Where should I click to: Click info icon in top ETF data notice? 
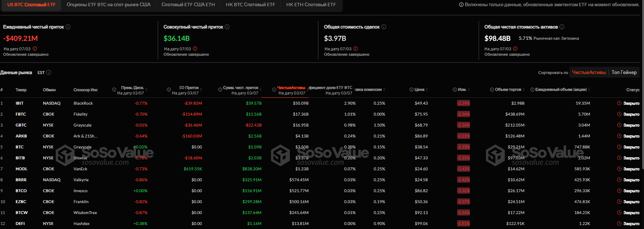click(x=462, y=5)
